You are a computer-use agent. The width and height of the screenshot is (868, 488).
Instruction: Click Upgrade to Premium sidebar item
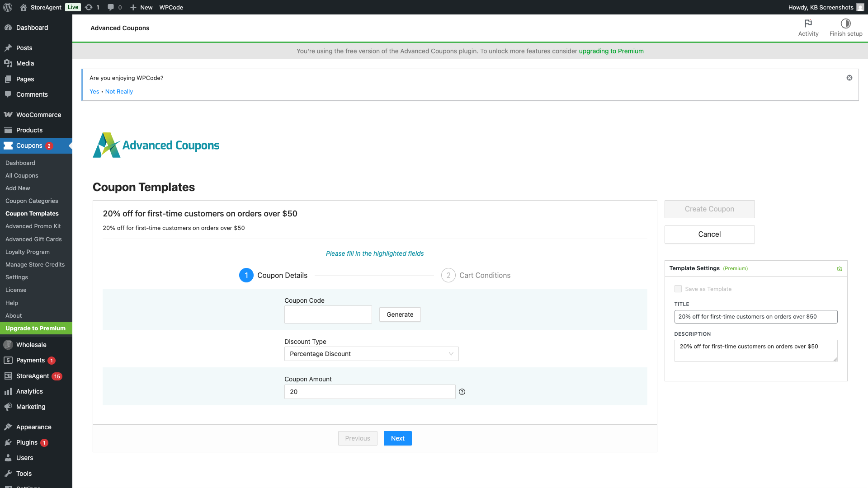pyautogui.click(x=36, y=328)
